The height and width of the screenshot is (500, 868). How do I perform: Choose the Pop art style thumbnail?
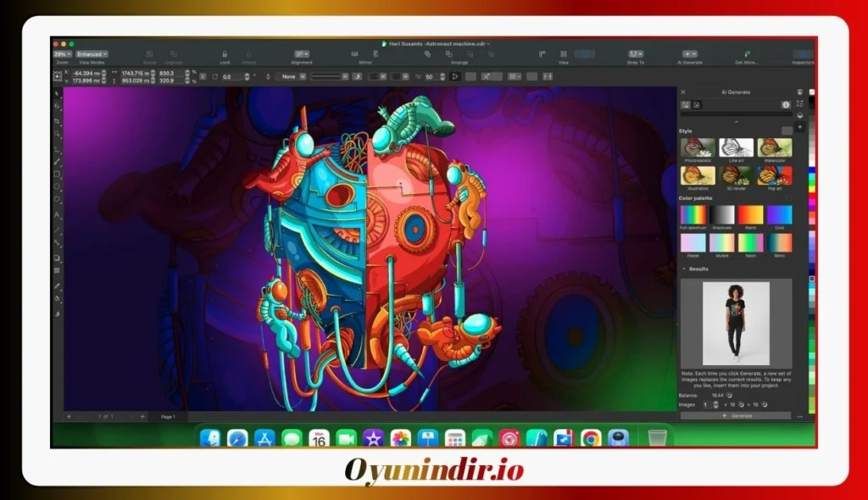775,175
